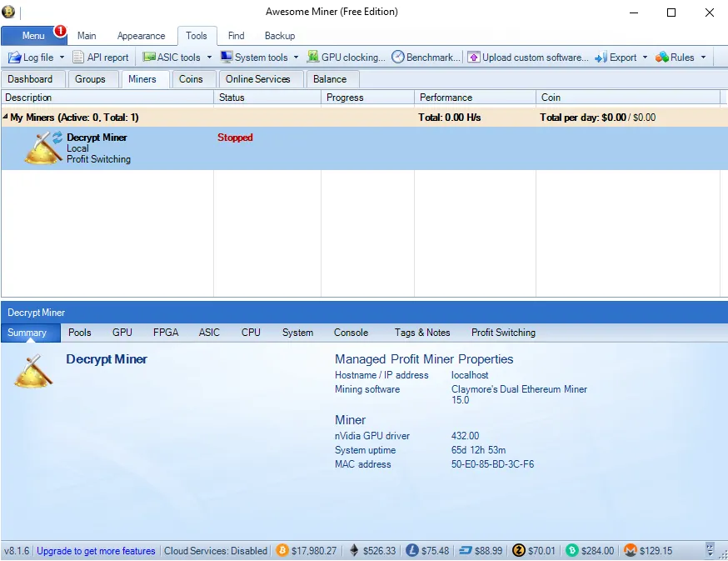Click the Rules colored icon
Viewport: 728px width, 561px height.
click(x=662, y=58)
